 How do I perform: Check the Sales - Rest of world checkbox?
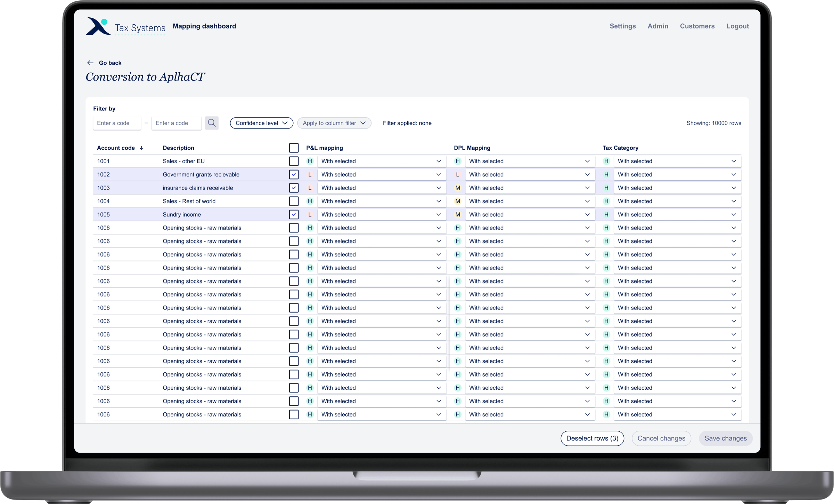tap(294, 201)
